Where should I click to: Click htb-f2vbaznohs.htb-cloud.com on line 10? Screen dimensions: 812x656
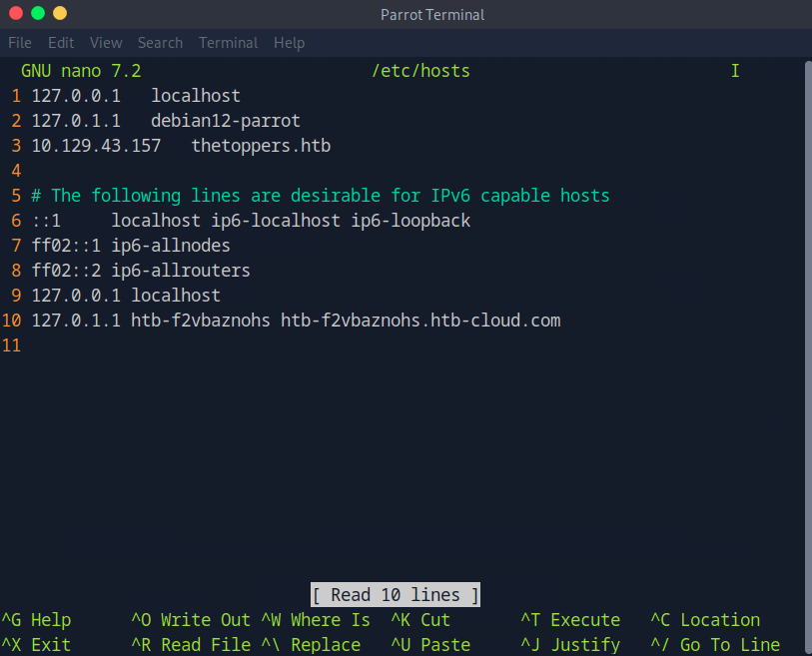pyautogui.click(x=420, y=321)
